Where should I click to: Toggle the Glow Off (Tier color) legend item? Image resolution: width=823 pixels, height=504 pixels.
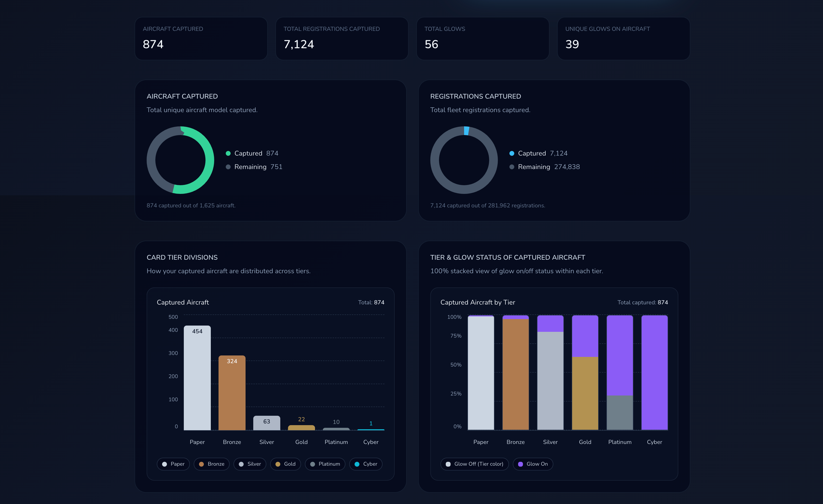(x=474, y=464)
